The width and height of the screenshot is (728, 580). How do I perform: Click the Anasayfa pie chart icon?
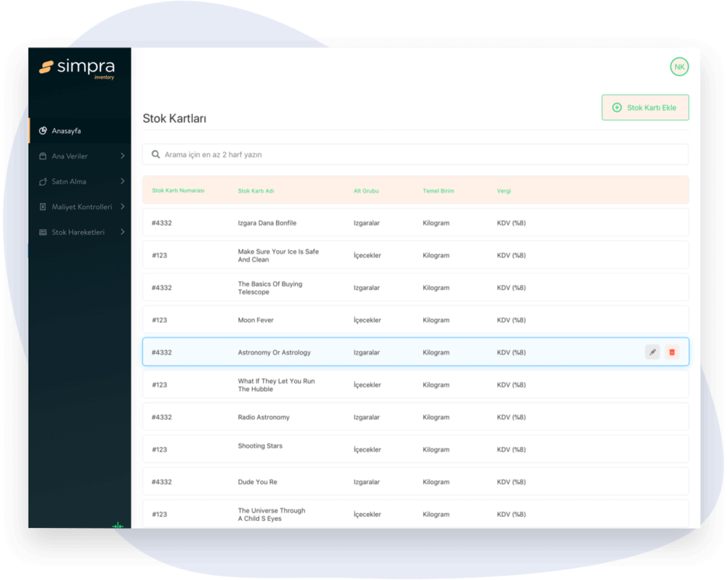[x=43, y=131]
